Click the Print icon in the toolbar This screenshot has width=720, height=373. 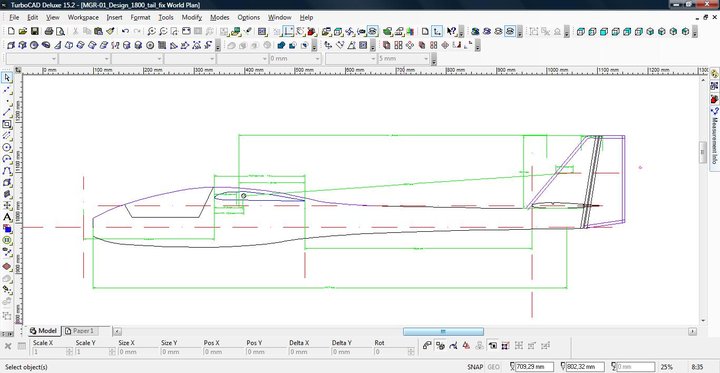(49, 31)
